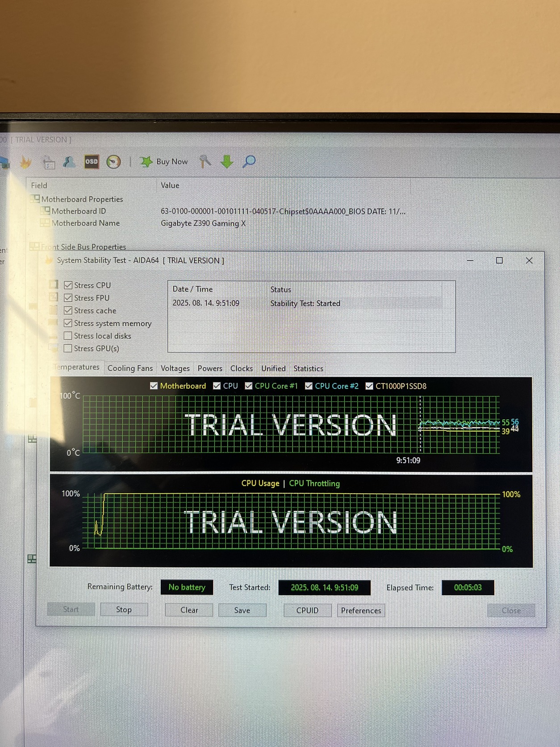The height and width of the screenshot is (747, 560).
Task: Click the Buy Now toolbar label
Action: point(172,161)
